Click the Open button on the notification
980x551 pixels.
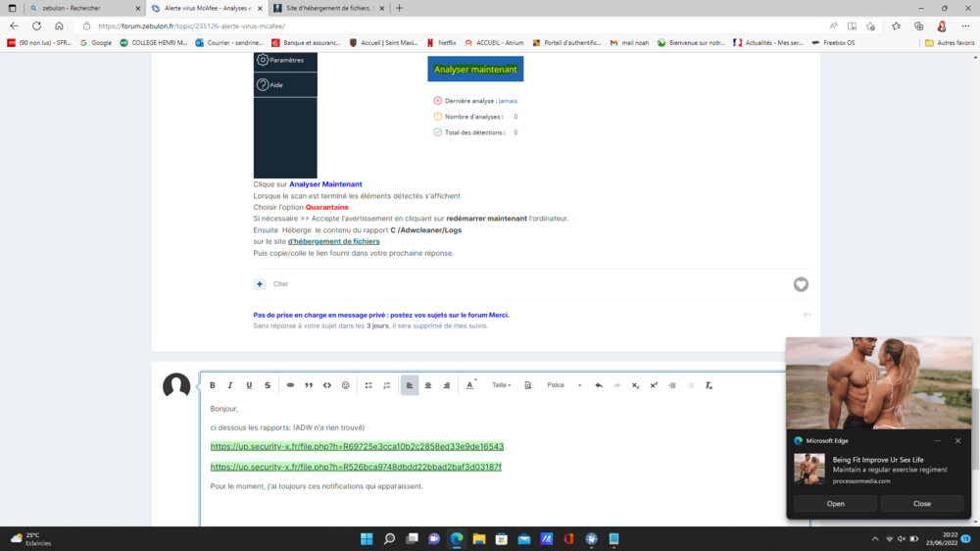835,504
